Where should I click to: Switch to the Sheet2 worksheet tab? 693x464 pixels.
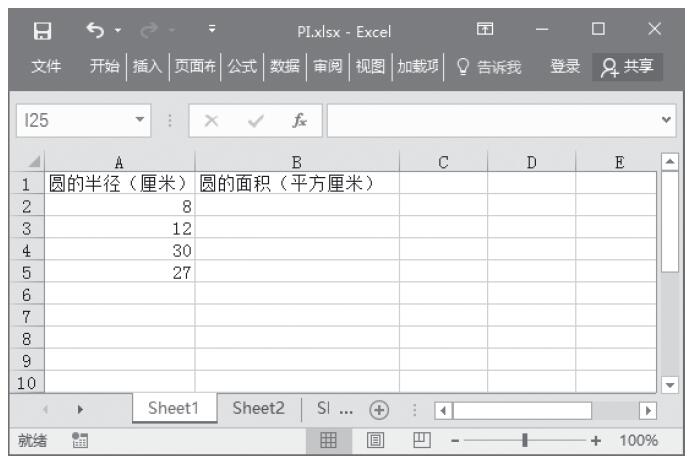point(259,409)
